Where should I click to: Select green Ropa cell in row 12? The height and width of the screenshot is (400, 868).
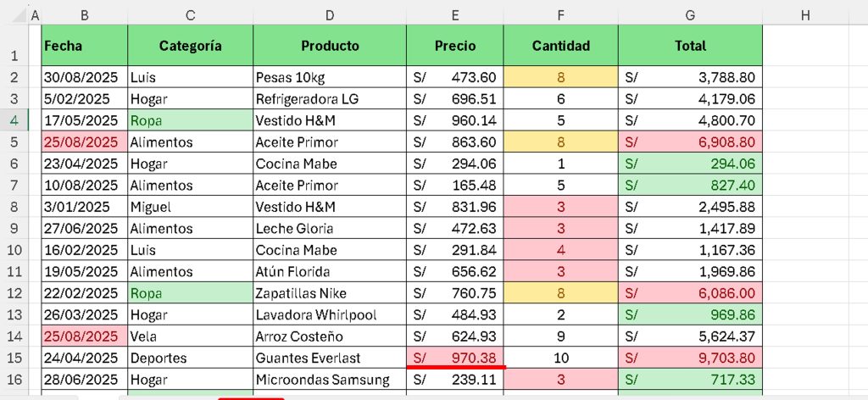(191, 293)
